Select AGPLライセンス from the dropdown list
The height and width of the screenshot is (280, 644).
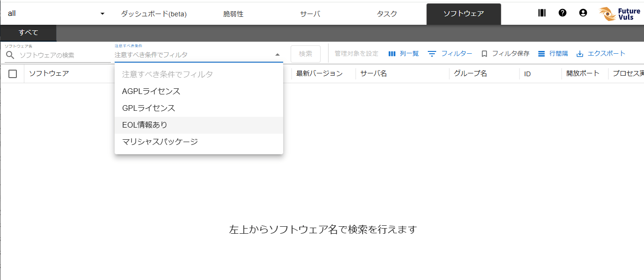coord(151,91)
